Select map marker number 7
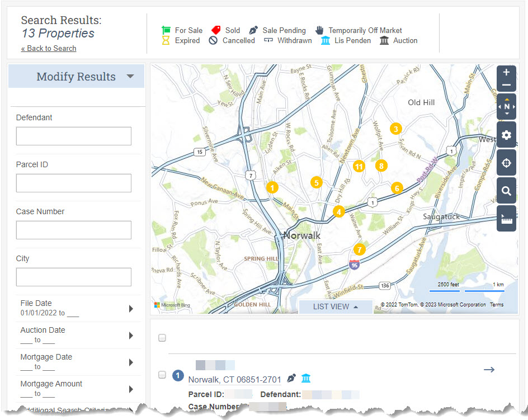Viewport: 528px width, 420px height. [x=359, y=249]
